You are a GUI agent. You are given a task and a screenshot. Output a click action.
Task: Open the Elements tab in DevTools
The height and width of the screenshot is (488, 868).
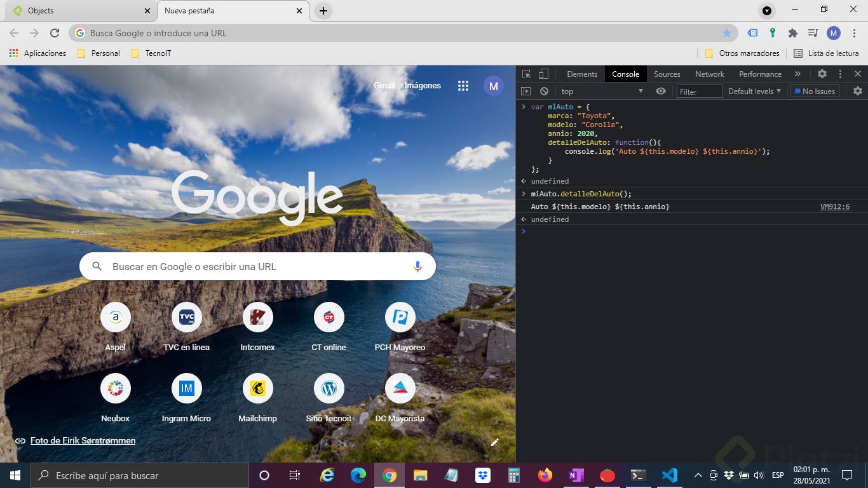[582, 74]
